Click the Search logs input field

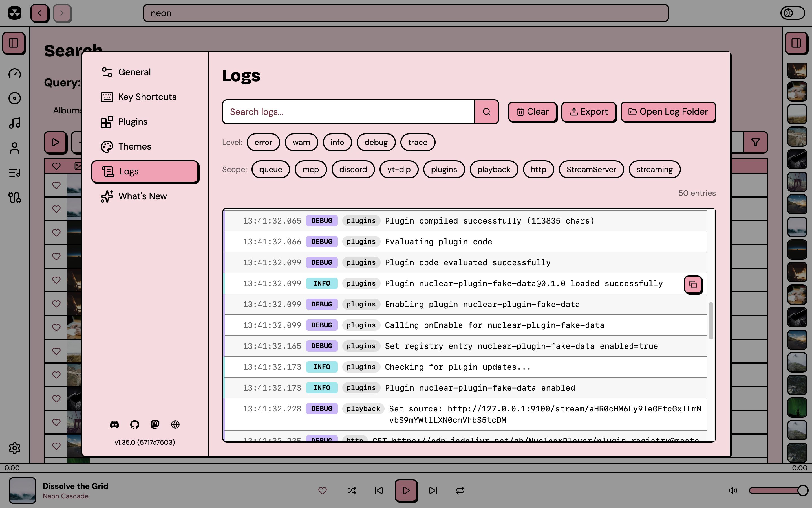click(x=349, y=111)
